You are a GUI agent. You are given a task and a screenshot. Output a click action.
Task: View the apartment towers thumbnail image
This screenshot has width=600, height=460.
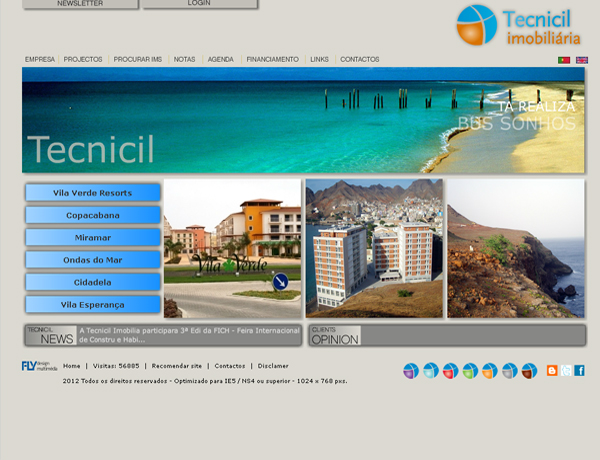[374, 248]
